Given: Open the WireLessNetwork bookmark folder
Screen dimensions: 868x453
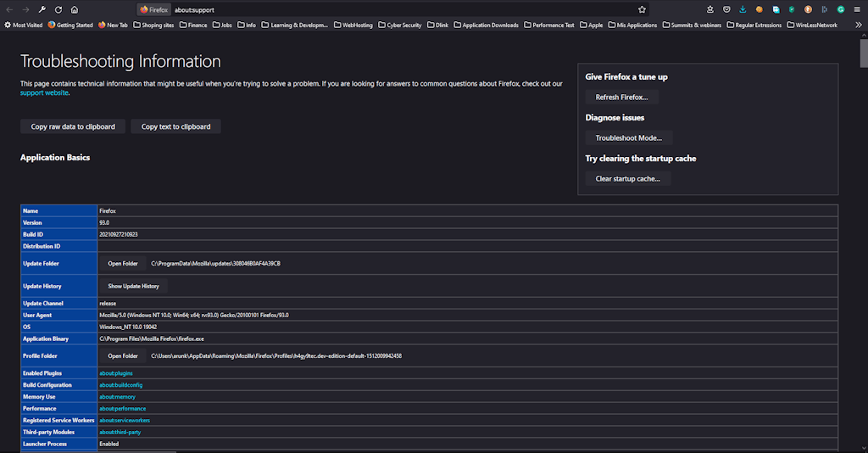Looking at the screenshot, I should tap(812, 25).
